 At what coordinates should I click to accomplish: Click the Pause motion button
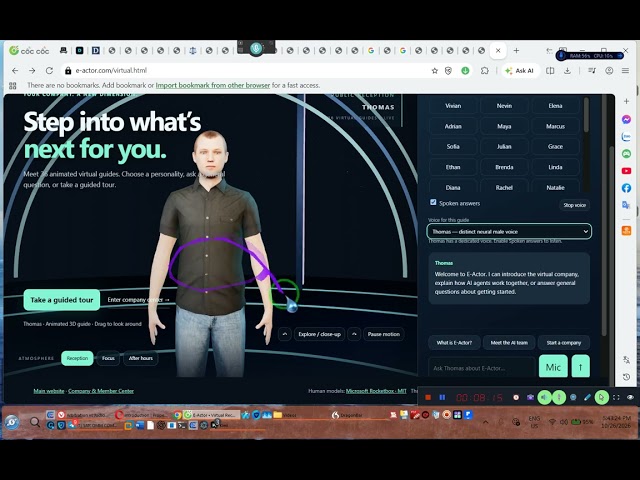[384, 334]
